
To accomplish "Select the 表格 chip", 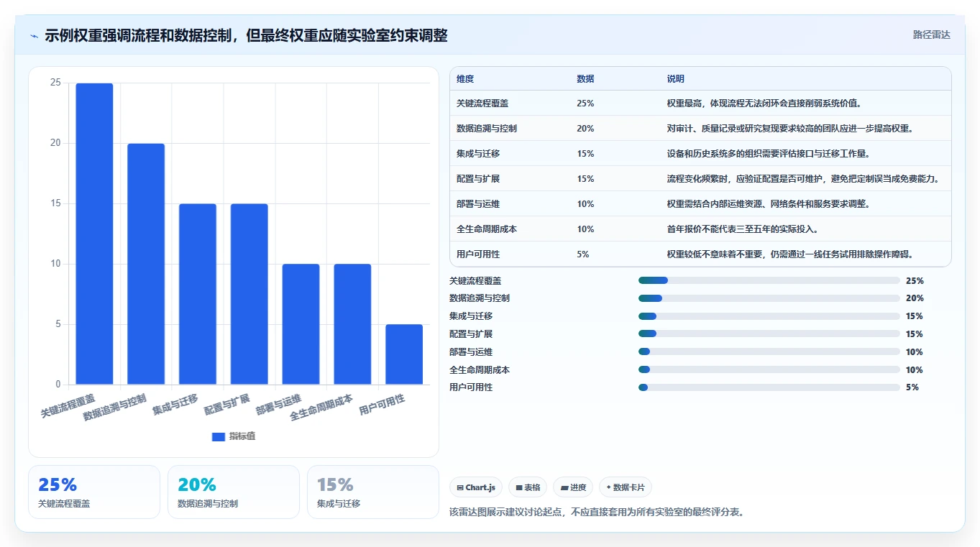I will (528, 487).
